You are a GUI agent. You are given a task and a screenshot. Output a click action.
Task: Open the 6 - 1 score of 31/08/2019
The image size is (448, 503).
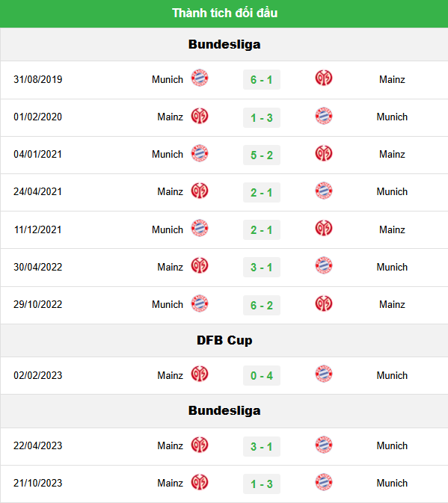[262, 79]
